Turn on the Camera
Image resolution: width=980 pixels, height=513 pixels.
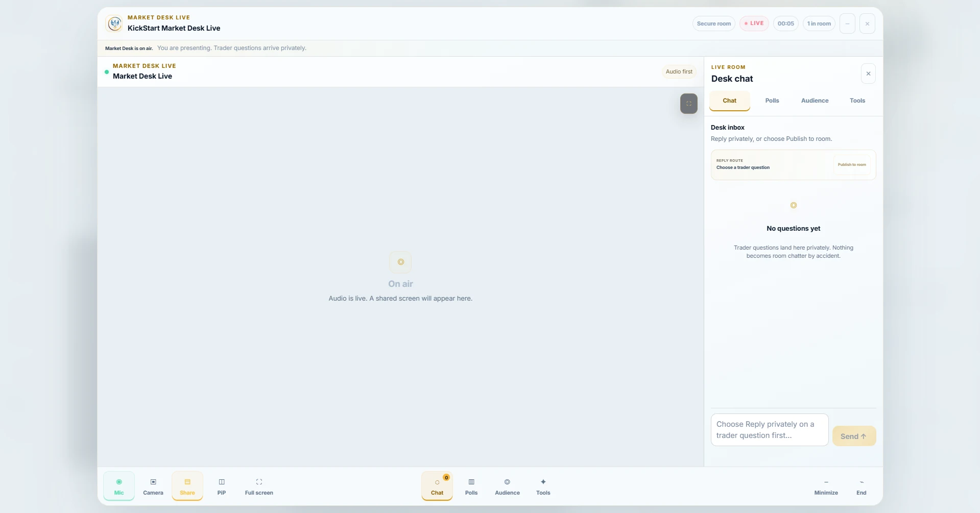pyautogui.click(x=153, y=486)
